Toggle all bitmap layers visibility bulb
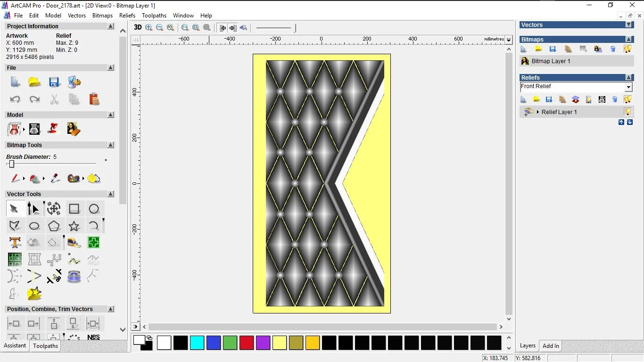Image resolution: width=644 pixels, height=362 pixels. pyautogui.click(x=627, y=49)
